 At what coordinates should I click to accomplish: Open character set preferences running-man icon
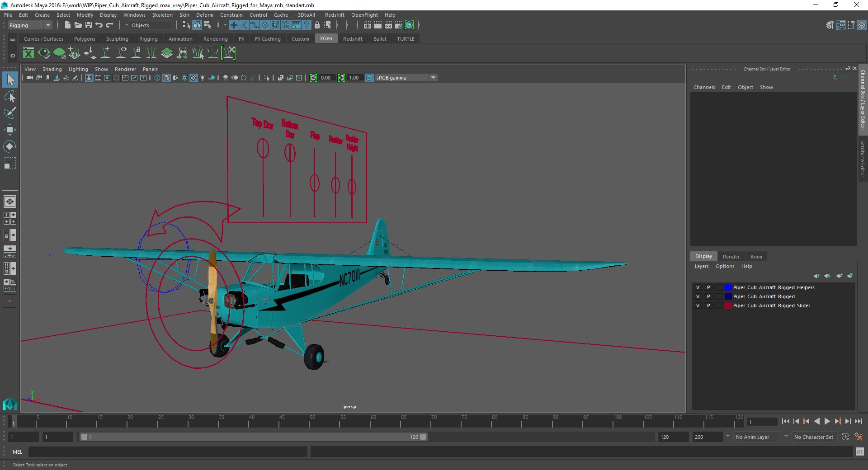tap(859, 437)
